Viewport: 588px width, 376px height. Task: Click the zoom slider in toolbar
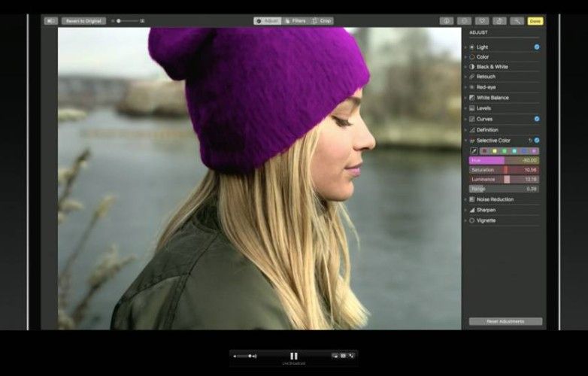point(126,21)
